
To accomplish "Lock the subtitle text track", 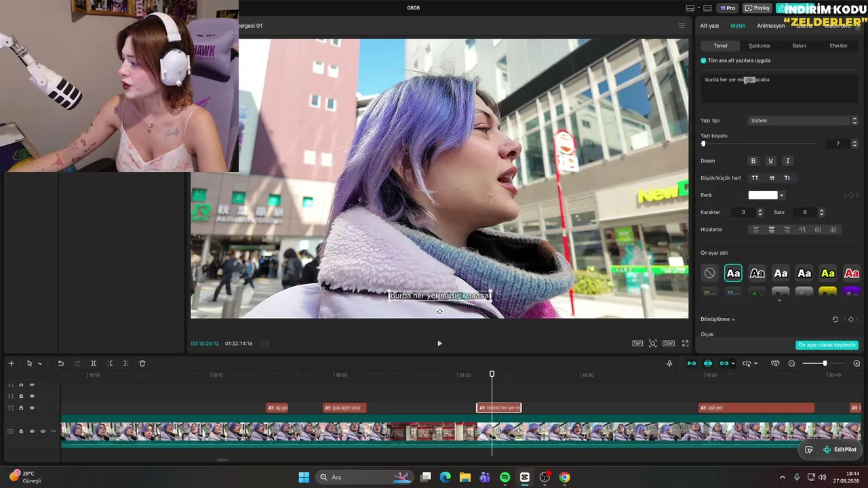I will coord(21,408).
